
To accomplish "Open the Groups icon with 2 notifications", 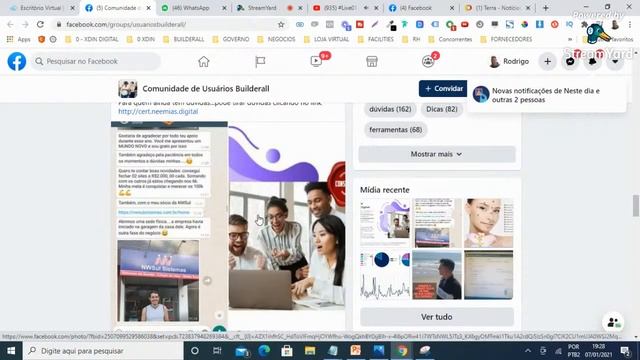I will click(x=428, y=61).
